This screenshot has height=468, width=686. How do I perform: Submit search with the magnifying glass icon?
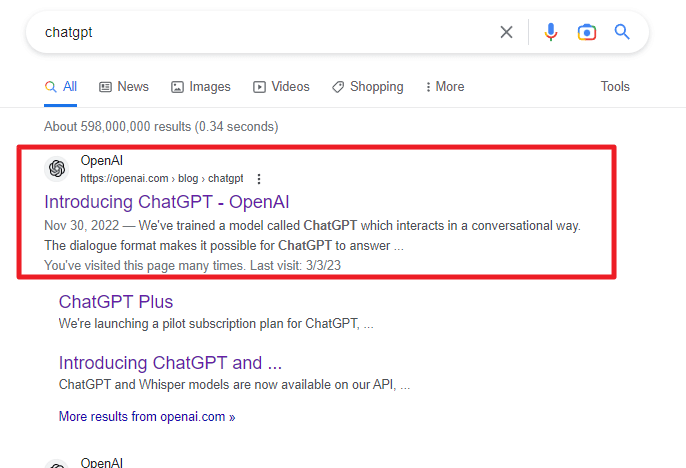click(x=622, y=32)
